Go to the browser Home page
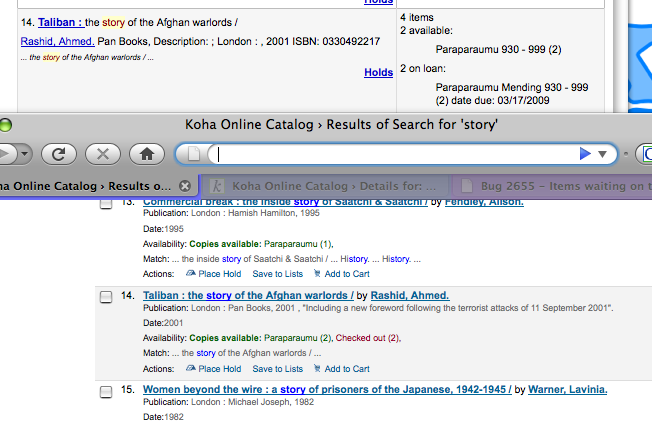 (x=146, y=154)
